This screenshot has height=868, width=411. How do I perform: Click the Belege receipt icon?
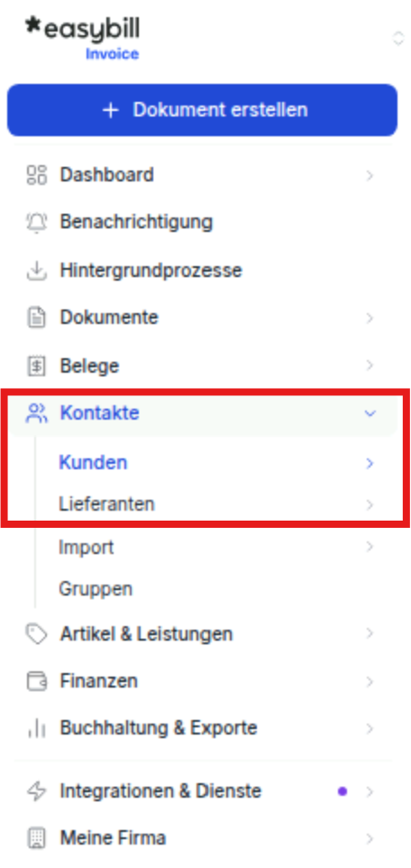37,366
